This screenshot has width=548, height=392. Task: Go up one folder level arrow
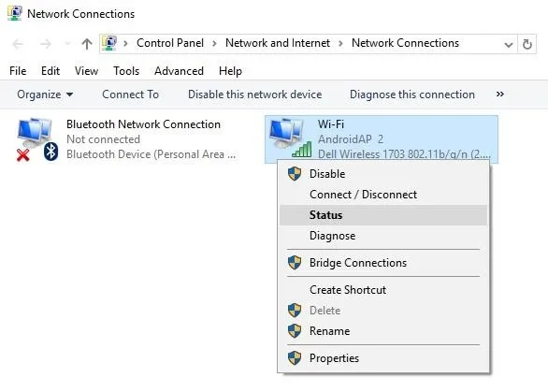(87, 44)
